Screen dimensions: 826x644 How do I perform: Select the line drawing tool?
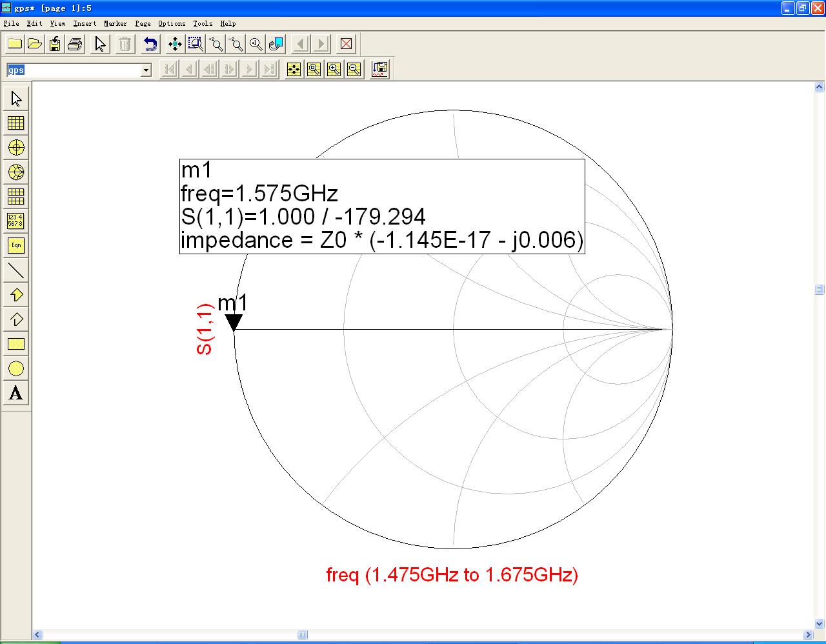click(16, 270)
